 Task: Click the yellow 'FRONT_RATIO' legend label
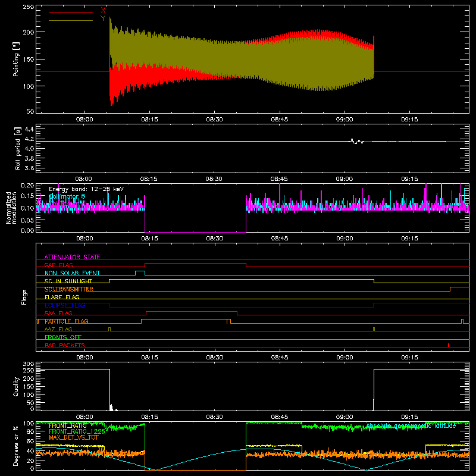[x=68, y=426]
